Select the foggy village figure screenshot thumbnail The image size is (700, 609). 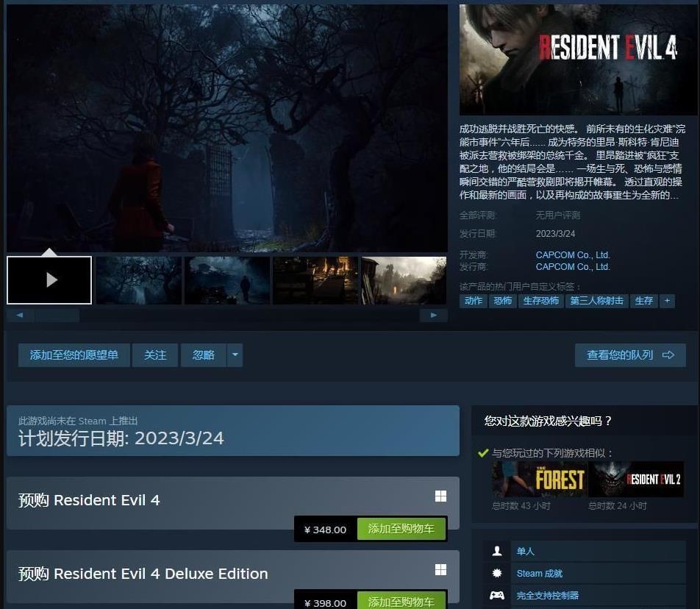tap(227, 280)
